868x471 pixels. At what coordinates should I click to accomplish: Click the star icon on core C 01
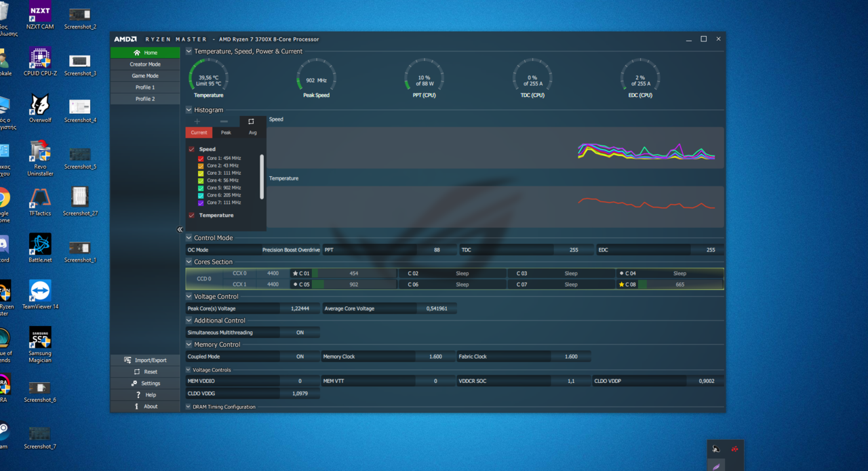[x=295, y=274]
